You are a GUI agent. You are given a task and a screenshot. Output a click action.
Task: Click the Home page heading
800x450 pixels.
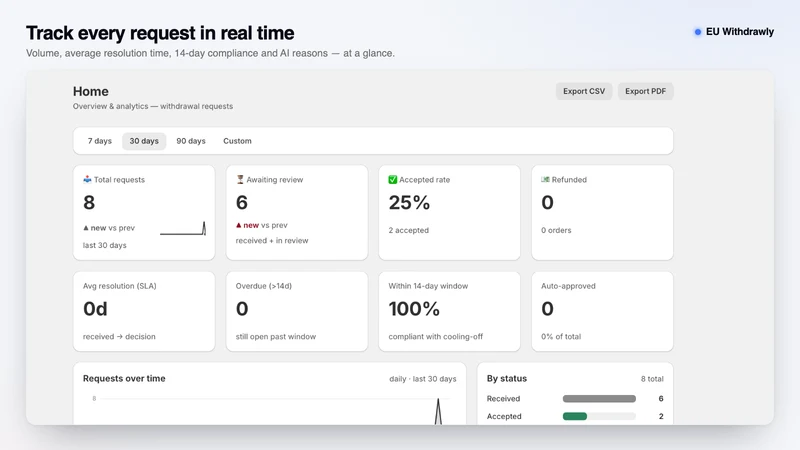[91, 91]
